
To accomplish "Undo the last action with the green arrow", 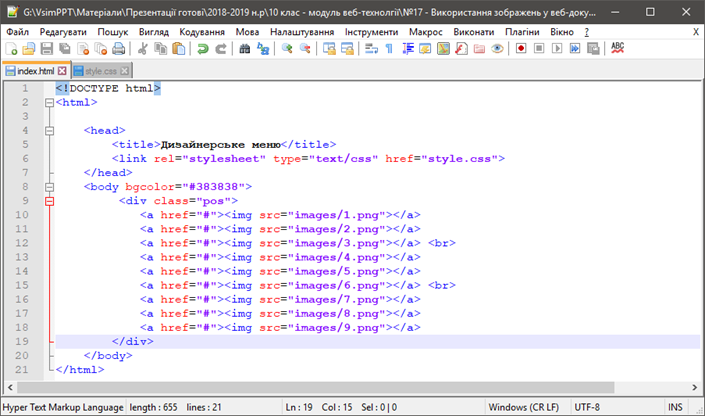I will 203,49.
